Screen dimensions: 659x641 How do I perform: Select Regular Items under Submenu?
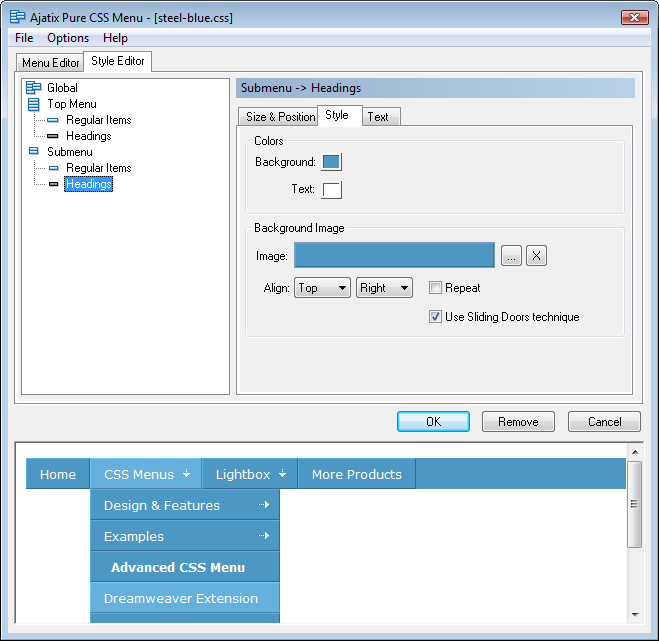tap(99, 168)
